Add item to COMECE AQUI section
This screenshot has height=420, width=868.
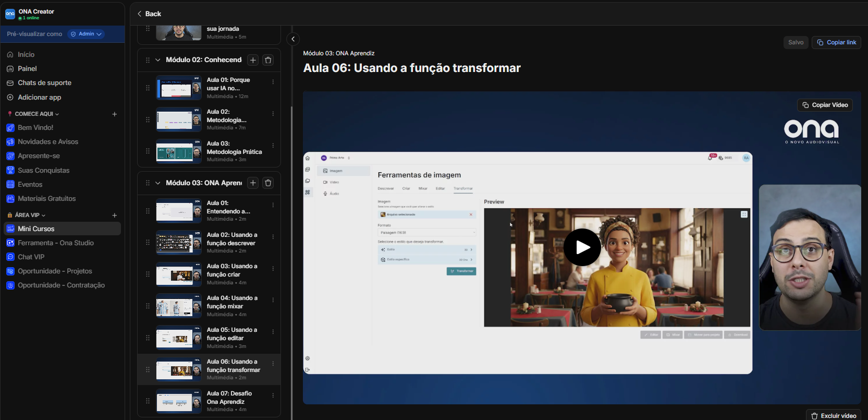115,114
